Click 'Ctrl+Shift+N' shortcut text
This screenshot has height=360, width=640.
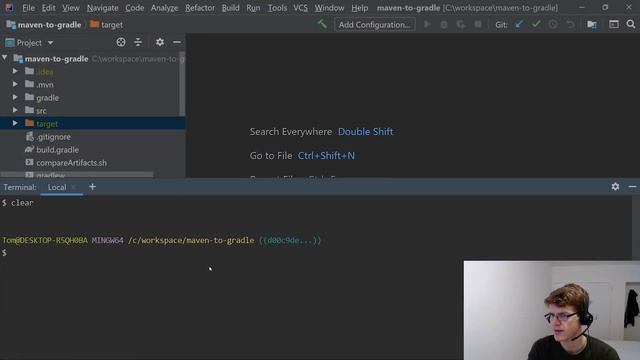tap(326, 156)
